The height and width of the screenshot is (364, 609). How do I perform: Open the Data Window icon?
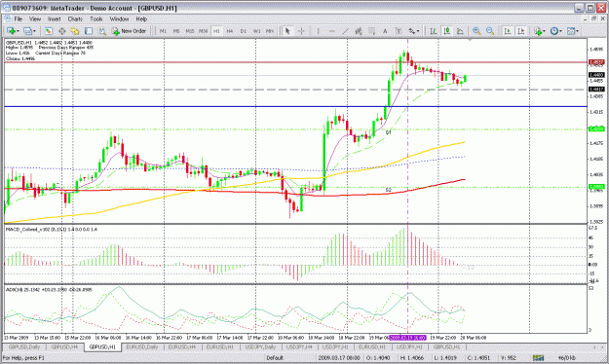click(x=61, y=31)
